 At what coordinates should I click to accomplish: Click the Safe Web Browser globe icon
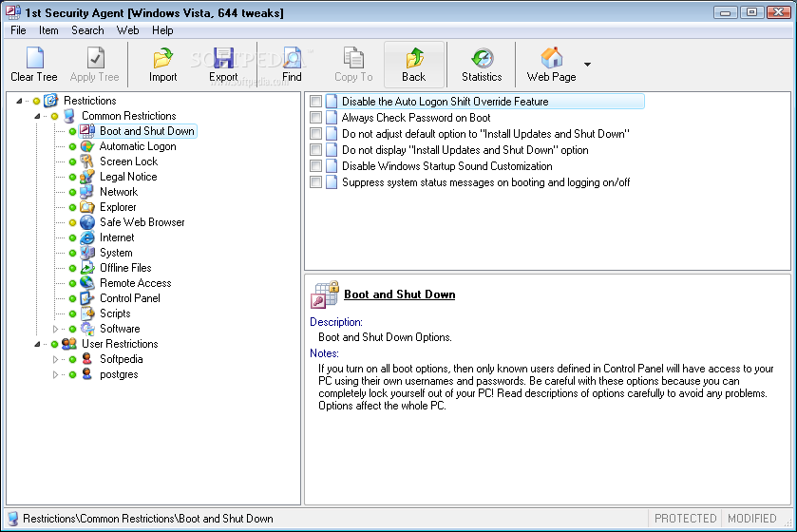tap(86, 222)
